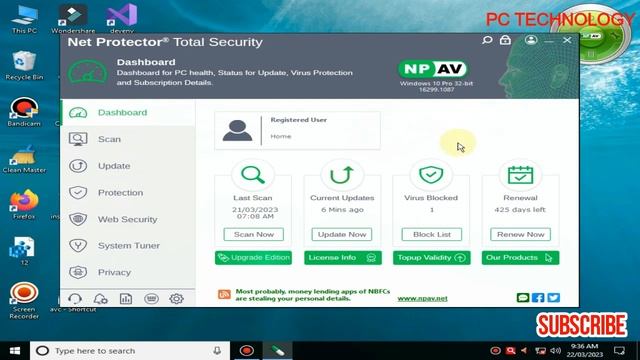Open Recycle Bin desktop icon

(24, 66)
